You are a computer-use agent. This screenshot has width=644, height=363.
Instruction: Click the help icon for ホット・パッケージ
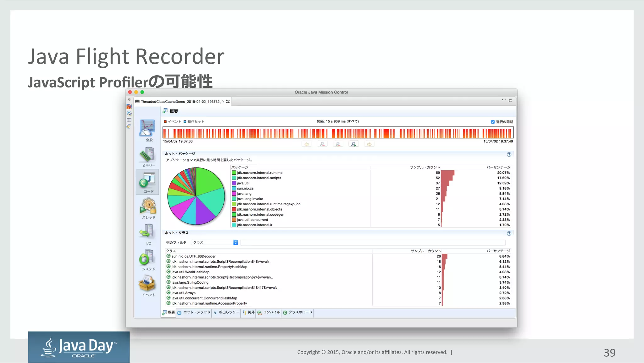(x=509, y=154)
